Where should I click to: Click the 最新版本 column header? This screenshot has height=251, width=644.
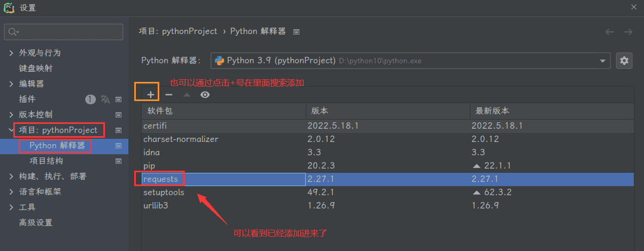[x=493, y=111]
